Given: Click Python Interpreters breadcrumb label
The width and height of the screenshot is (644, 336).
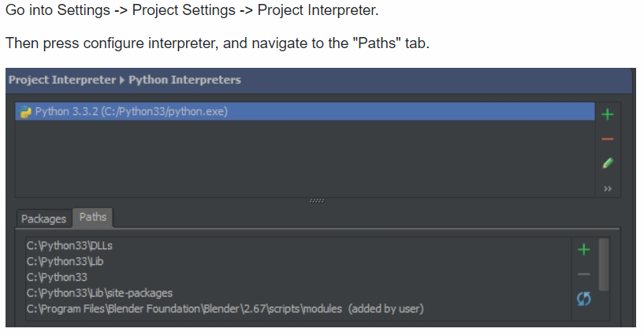Looking at the screenshot, I should (184, 80).
